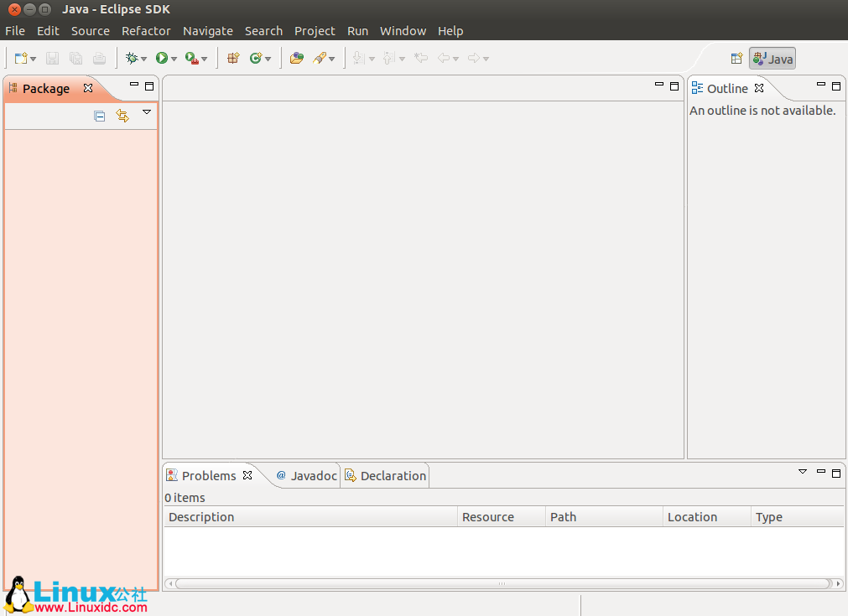
Task: Open the Debug dropdown arrow
Action: pos(144,59)
